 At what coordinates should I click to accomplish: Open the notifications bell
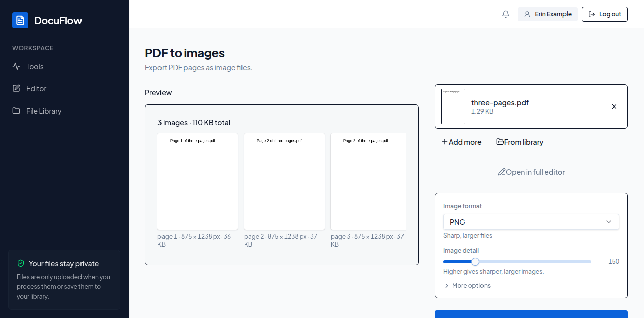(x=506, y=14)
